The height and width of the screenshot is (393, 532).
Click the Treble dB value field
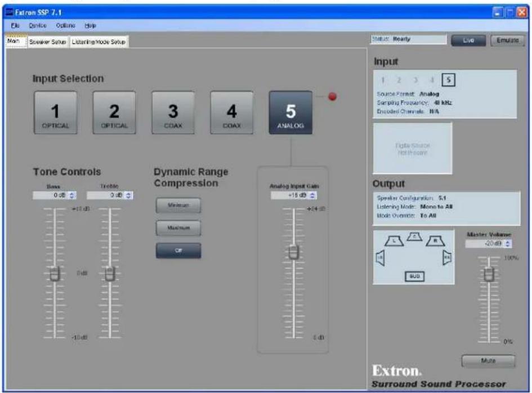tap(106, 195)
